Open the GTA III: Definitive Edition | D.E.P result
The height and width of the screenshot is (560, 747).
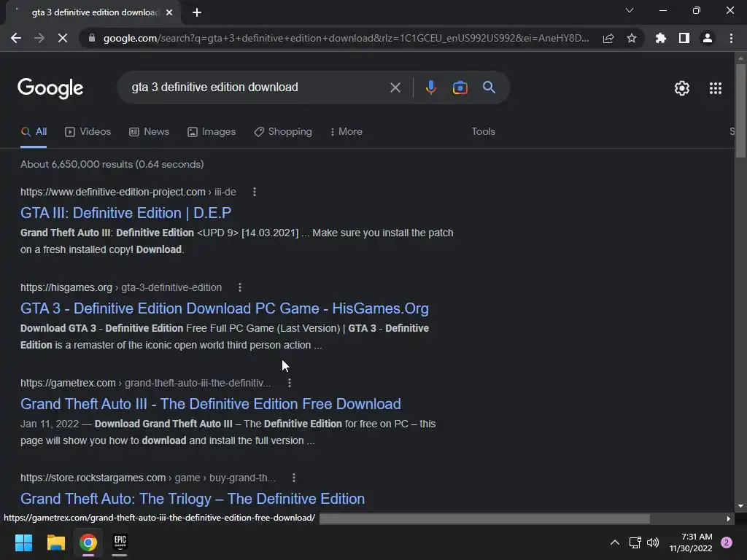pyautogui.click(x=125, y=213)
